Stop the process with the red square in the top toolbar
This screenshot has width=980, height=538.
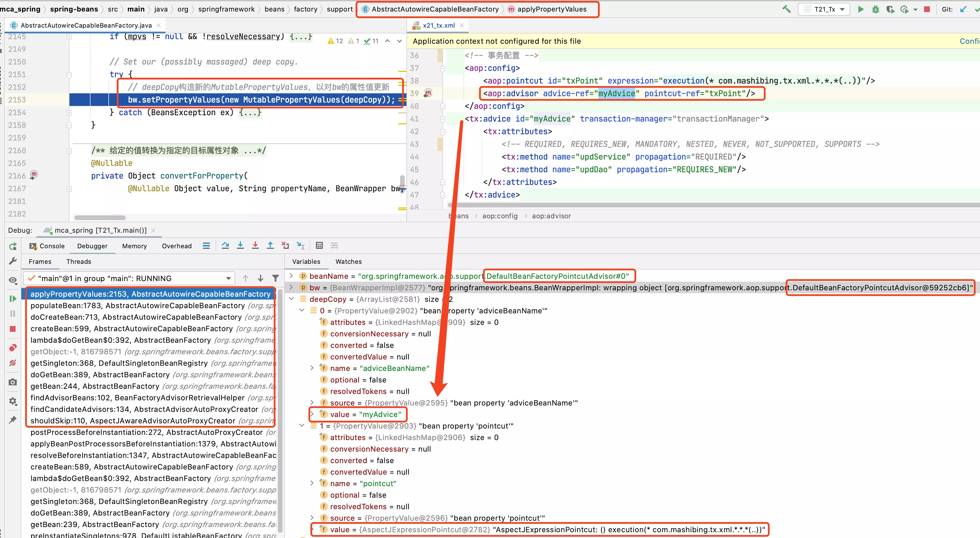pyautogui.click(x=927, y=9)
